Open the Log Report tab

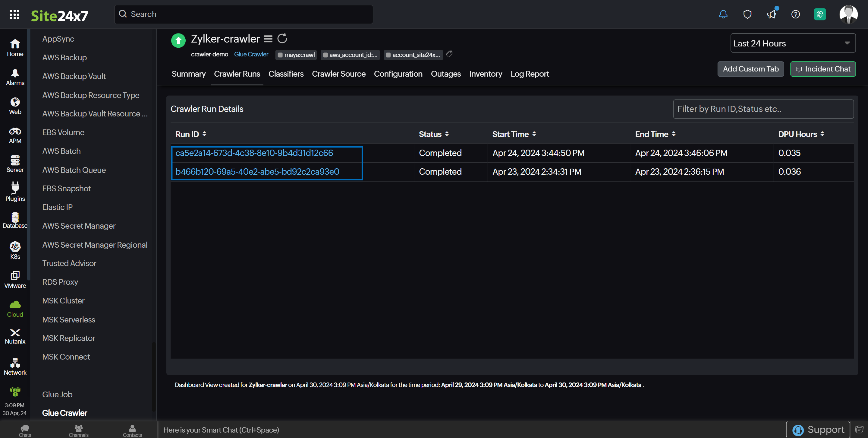click(x=529, y=74)
